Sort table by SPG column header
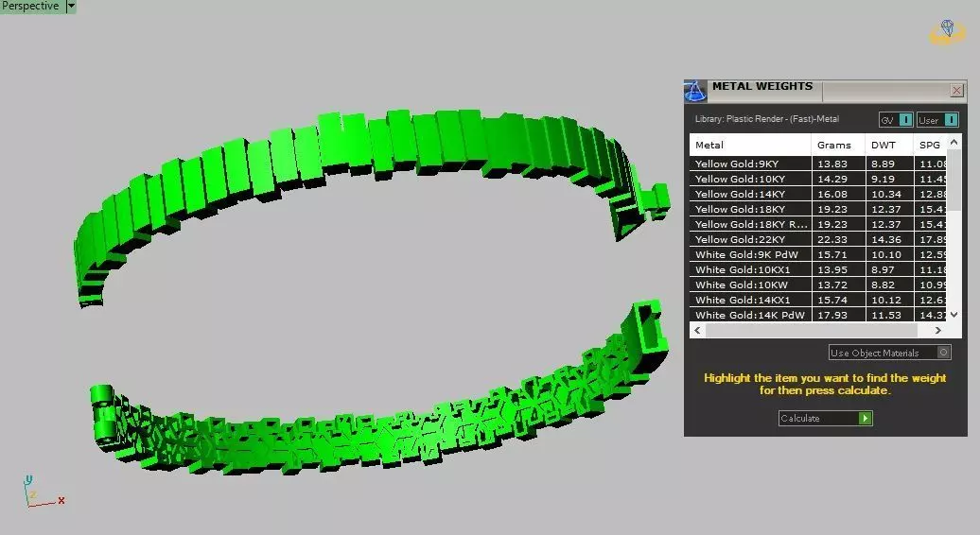980x535 pixels. [930, 145]
